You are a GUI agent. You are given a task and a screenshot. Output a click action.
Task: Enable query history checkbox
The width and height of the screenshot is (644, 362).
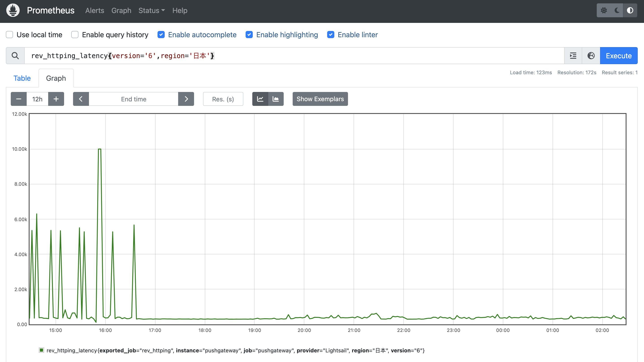(x=75, y=35)
